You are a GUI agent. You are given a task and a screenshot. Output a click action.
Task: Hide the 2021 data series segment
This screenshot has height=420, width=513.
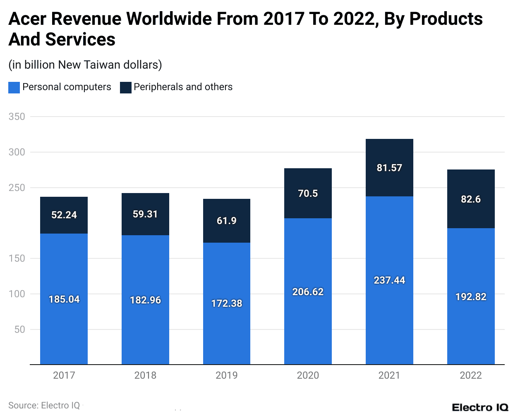[x=389, y=167]
